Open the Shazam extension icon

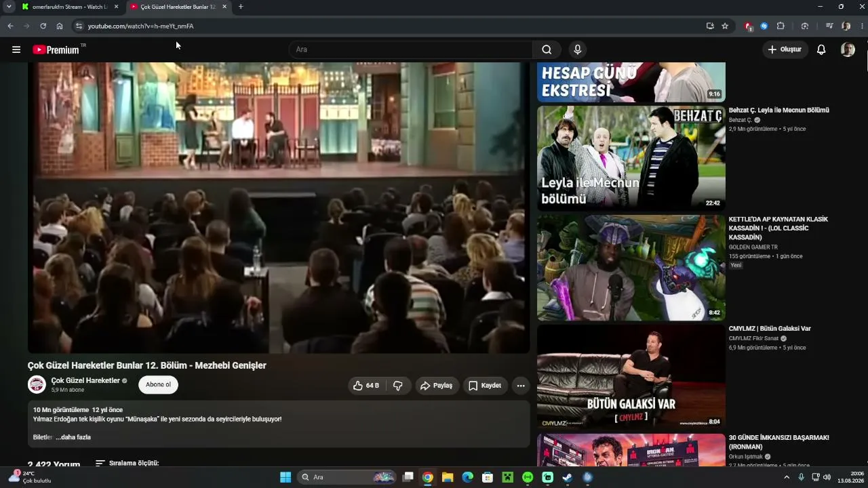point(764,26)
